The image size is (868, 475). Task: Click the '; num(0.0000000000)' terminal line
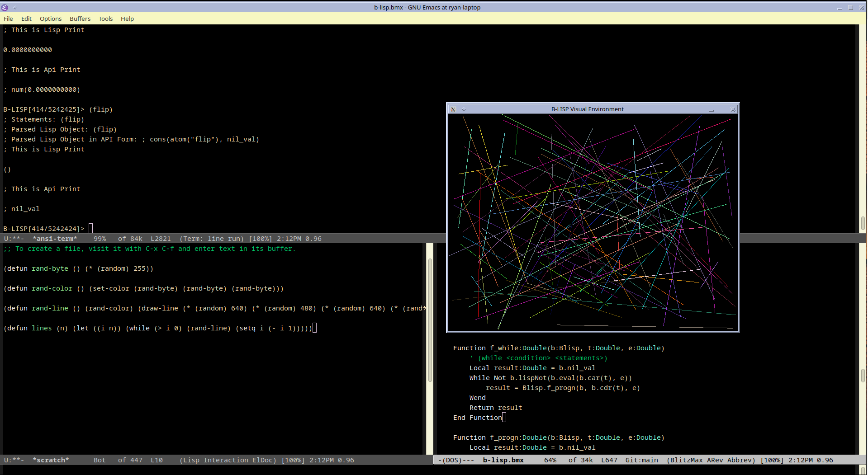[42, 89]
